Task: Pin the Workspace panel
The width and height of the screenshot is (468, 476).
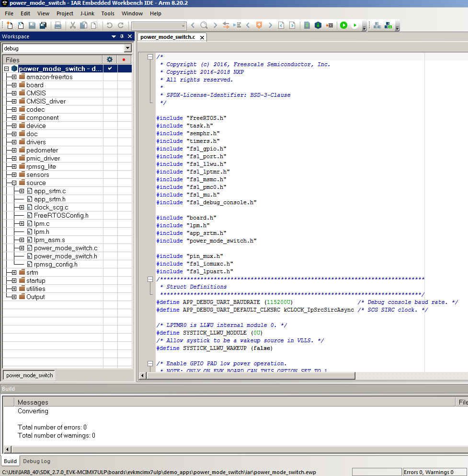Action: click(x=122, y=36)
